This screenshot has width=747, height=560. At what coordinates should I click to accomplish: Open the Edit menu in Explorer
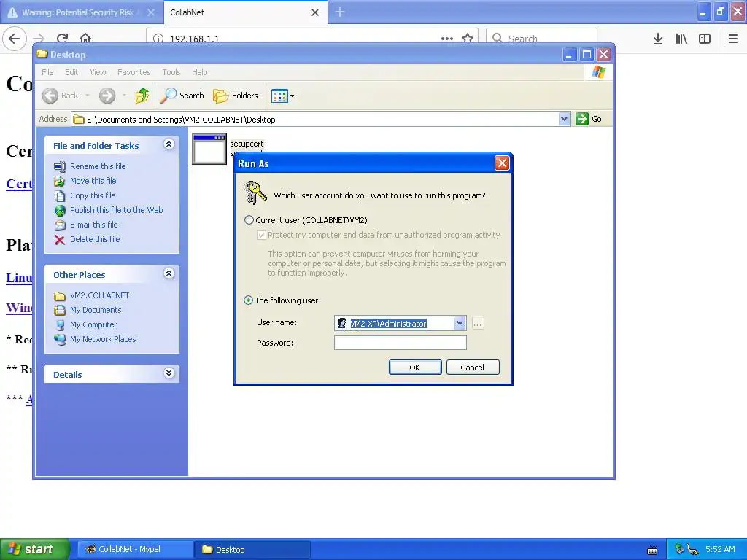coord(71,72)
